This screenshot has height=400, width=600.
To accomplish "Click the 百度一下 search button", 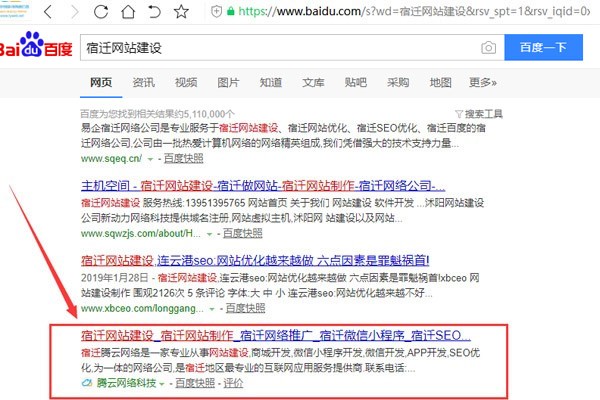I will click(x=543, y=47).
